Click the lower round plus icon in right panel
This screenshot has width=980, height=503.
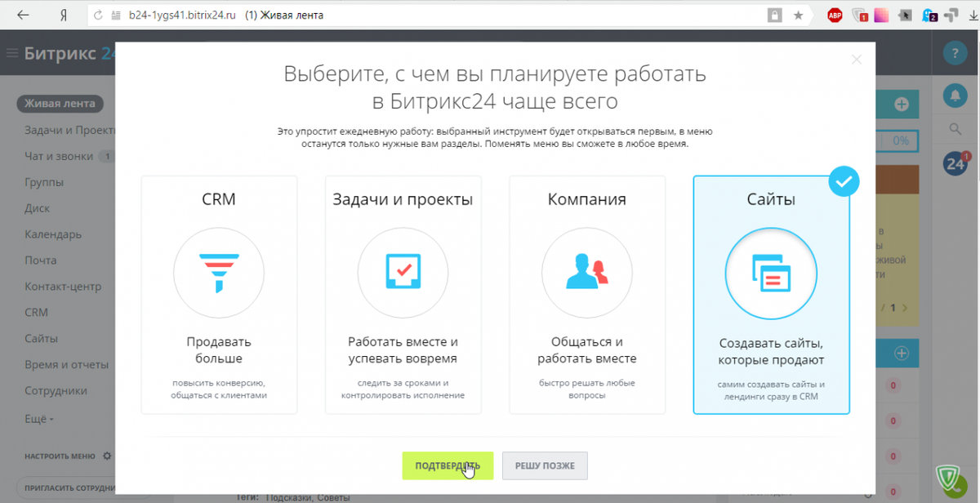tap(902, 354)
